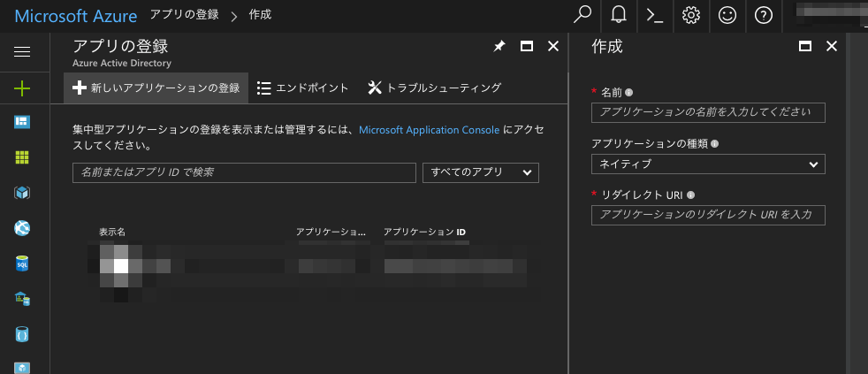
Task: Click 新しいアプリケーションの登録 button
Action: pos(156,88)
